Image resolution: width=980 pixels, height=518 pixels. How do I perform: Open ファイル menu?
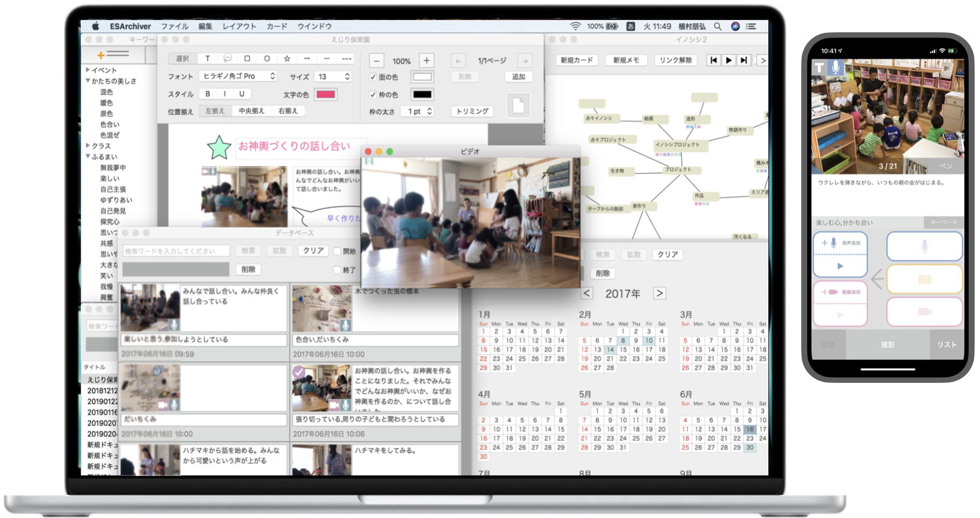pos(174,26)
